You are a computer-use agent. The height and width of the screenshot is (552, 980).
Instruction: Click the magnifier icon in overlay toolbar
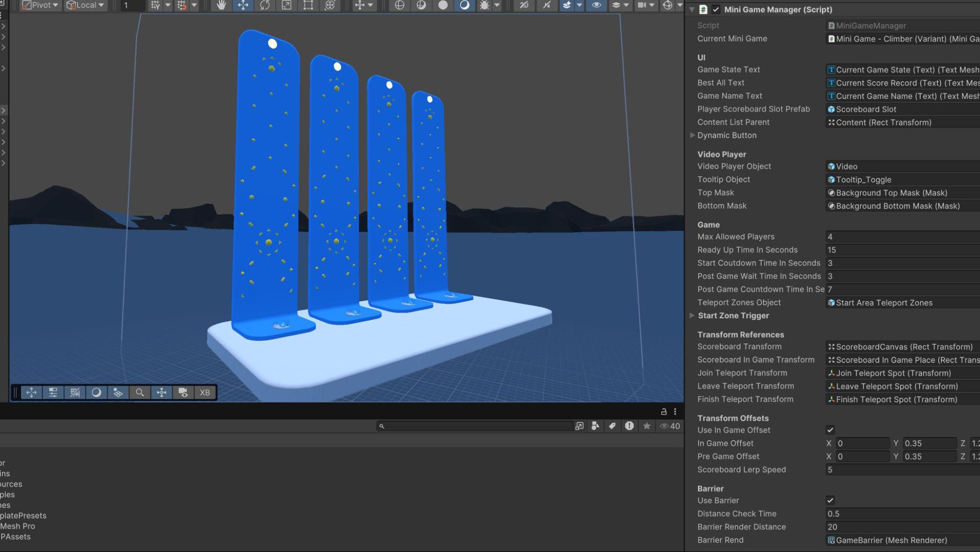tap(140, 393)
